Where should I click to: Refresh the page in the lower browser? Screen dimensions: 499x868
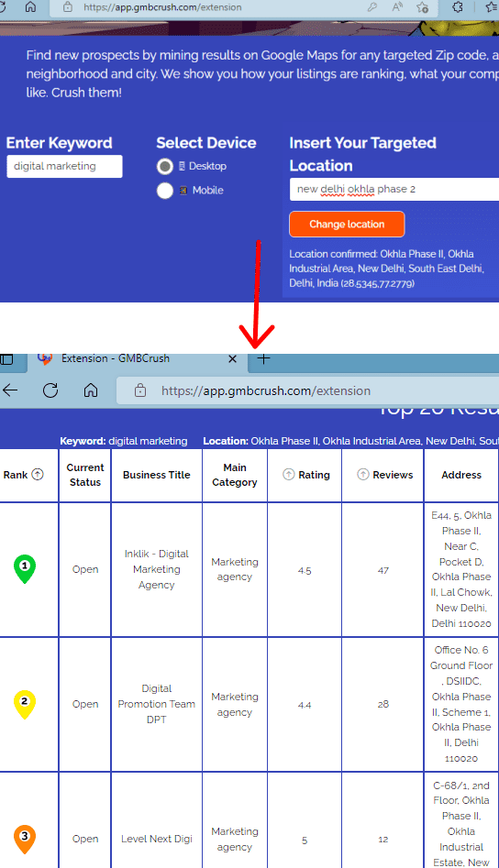tap(50, 390)
